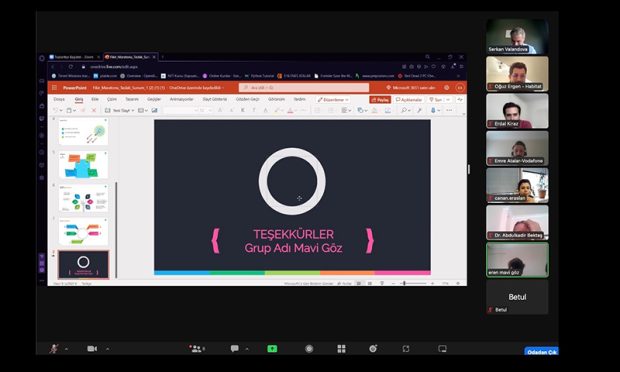Expand the audio options arrow beside microphone
The width and height of the screenshot is (620, 372).
coord(66,349)
